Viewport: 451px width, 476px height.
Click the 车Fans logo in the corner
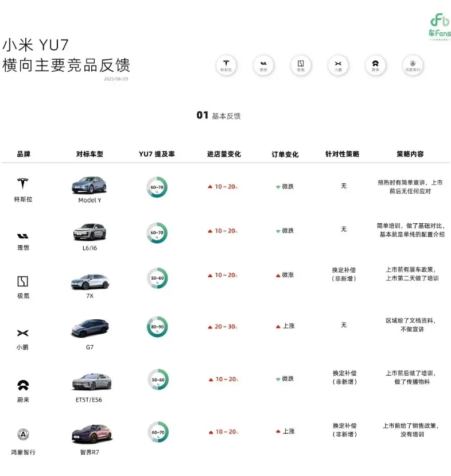coord(440,26)
